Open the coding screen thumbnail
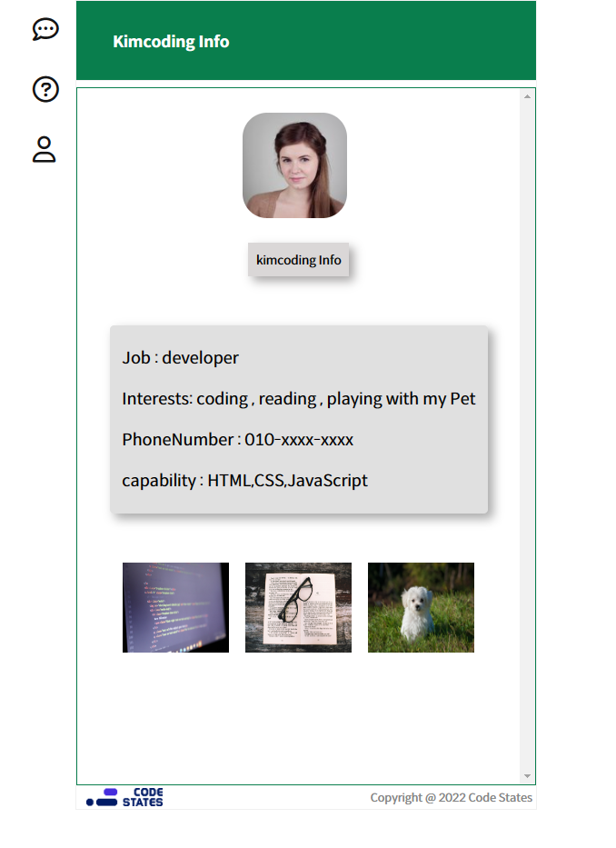This screenshot has height=848, width=616. click(x=175, y=607)
